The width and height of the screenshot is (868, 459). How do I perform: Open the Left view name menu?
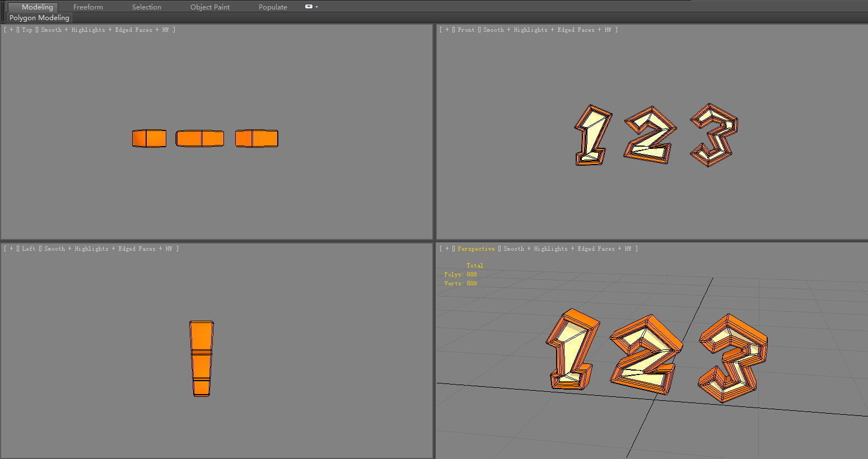pyautogui.click(x=29, y=249)
